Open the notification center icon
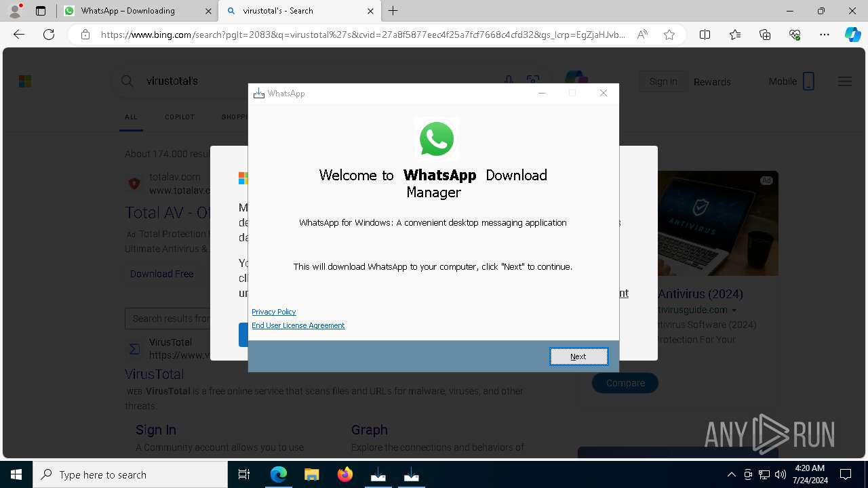 pos(846,474)
